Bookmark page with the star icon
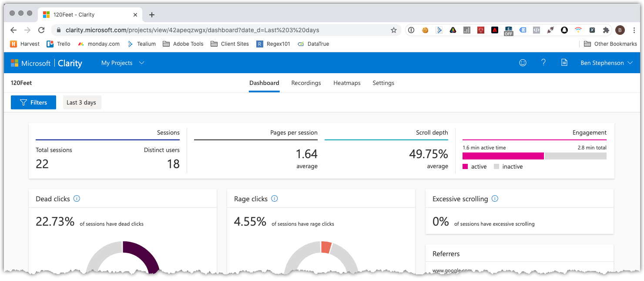This screenshot has width=644, height=281. pos(393,30)
